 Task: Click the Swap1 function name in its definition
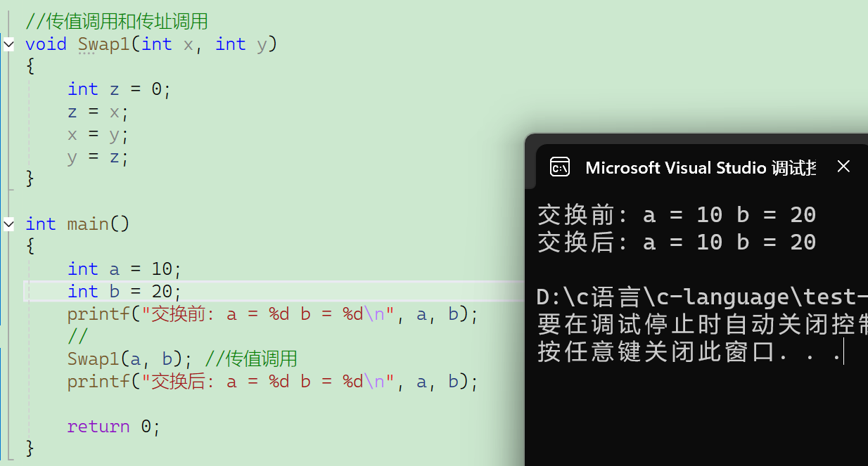tap(104, 44)
